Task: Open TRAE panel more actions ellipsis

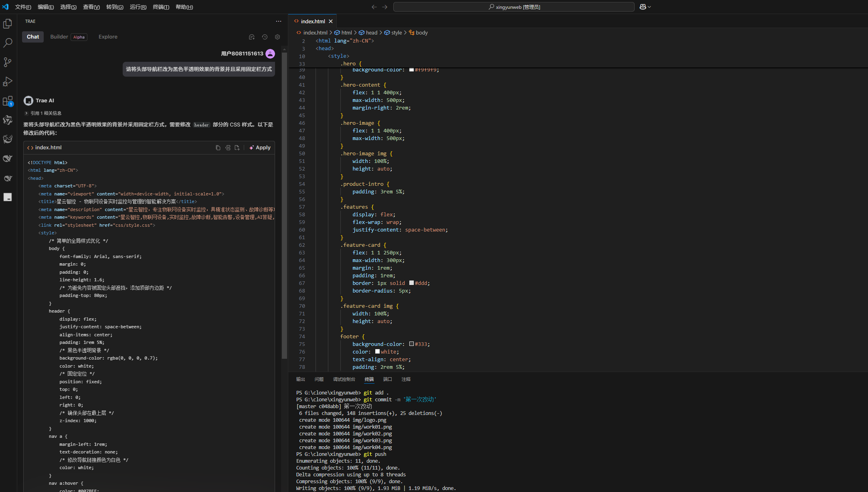Action: (x=279, y=21)
